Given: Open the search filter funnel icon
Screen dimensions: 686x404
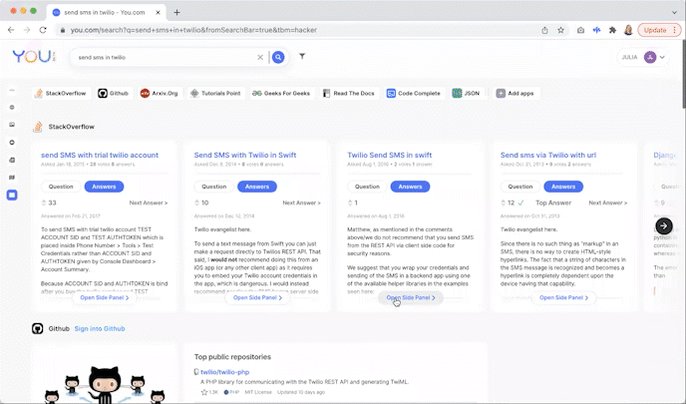Looking at the screenshot, I should [x=302, y=56].
